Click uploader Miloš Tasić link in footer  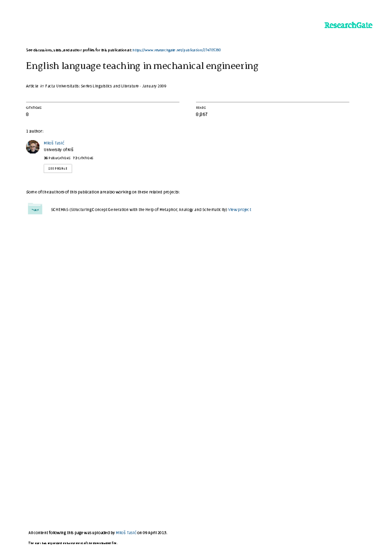(126, 532)
